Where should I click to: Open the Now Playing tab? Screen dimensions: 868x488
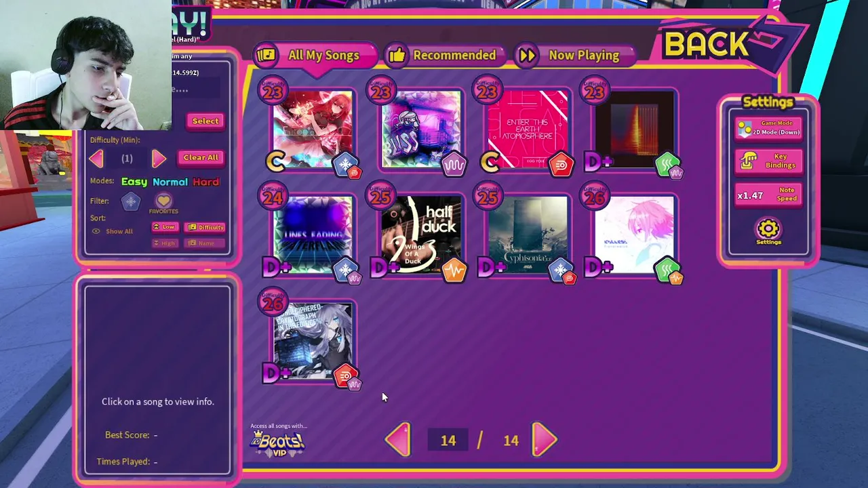pyautogui.click(x=575, y=55)
